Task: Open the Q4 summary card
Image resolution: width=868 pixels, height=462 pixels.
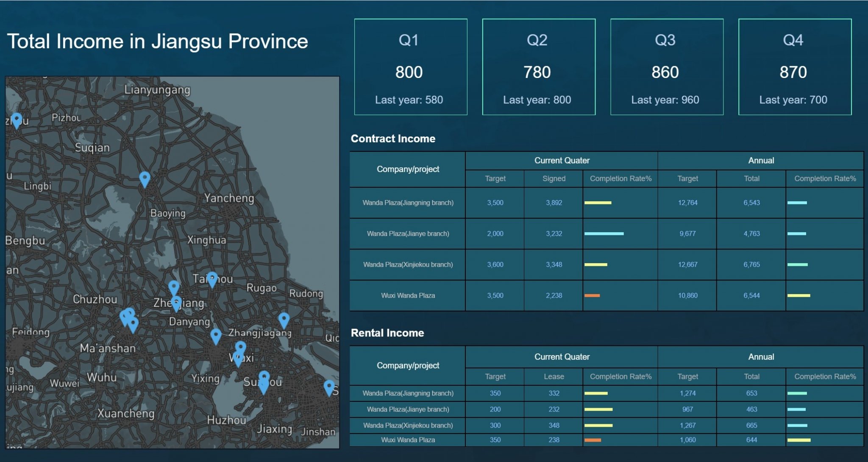Action: coord(794,67)
